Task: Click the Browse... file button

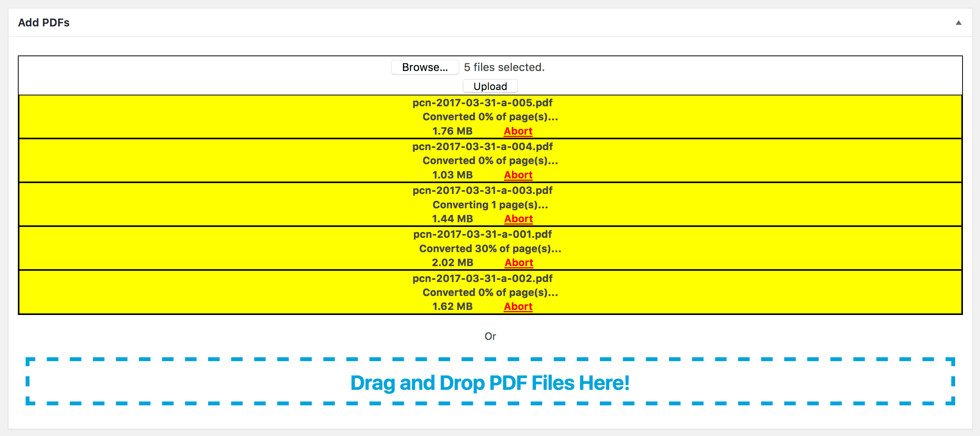Action: (x=425, y=67)
